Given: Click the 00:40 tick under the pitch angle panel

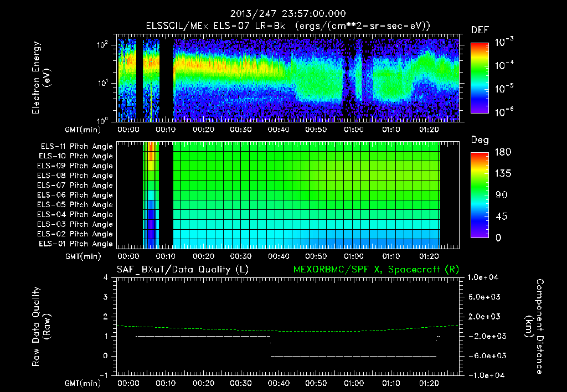Looking at the screenshot, I should point(279,256).
